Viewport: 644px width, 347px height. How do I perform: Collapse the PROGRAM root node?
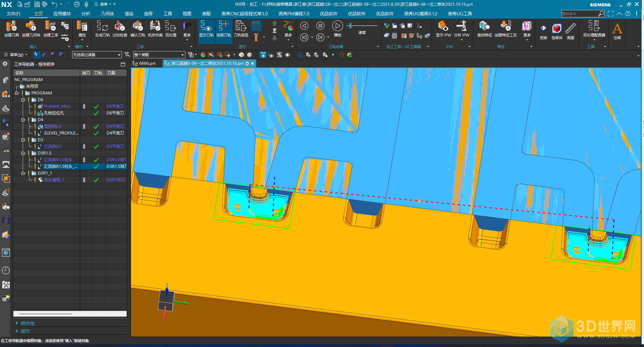coord(16,93)
